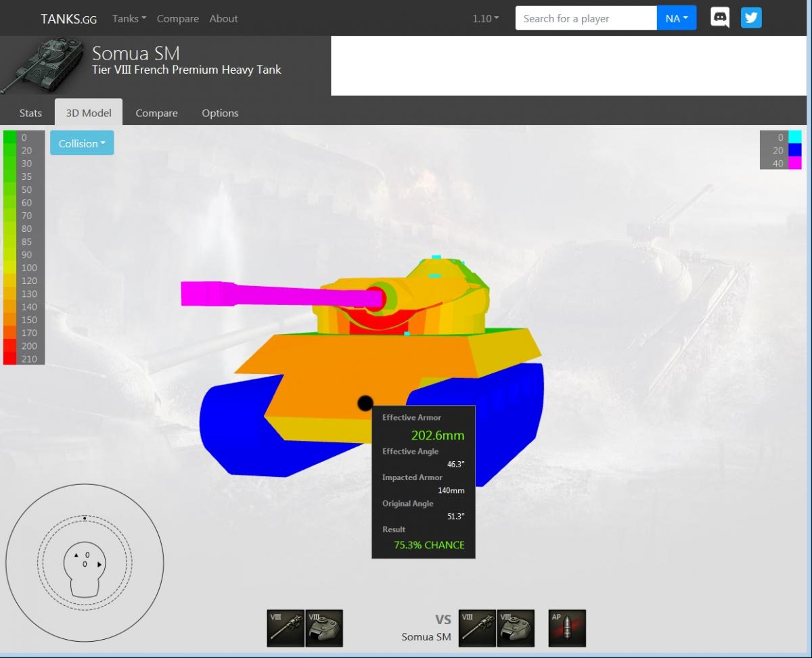Choose the AP shell type icon

(x=567, y=628)
